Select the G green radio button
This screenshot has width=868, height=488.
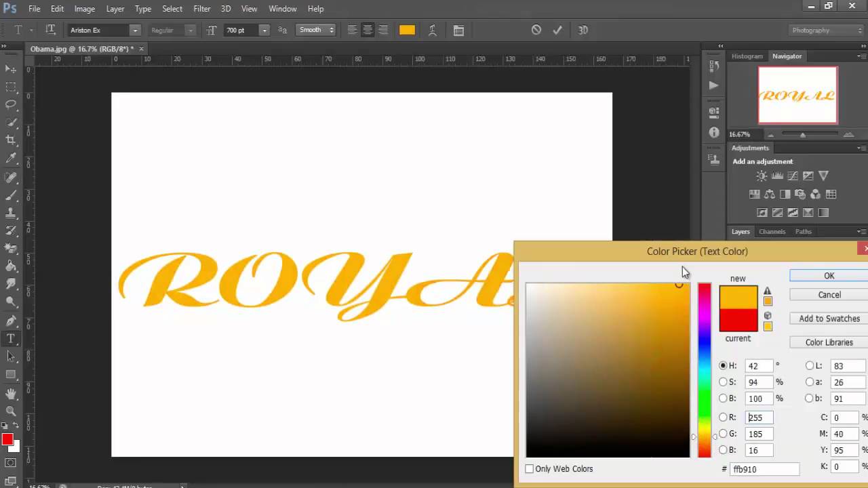[x=723, y=434]
